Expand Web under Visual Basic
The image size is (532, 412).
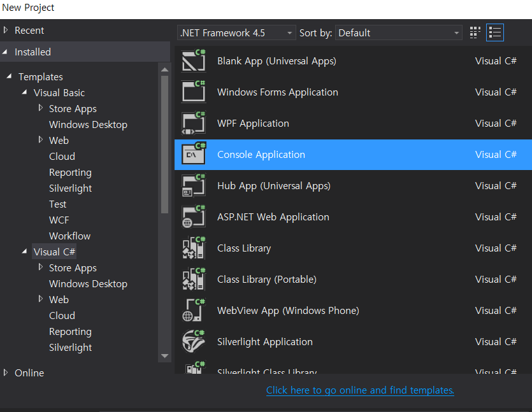tap(41, 139)
